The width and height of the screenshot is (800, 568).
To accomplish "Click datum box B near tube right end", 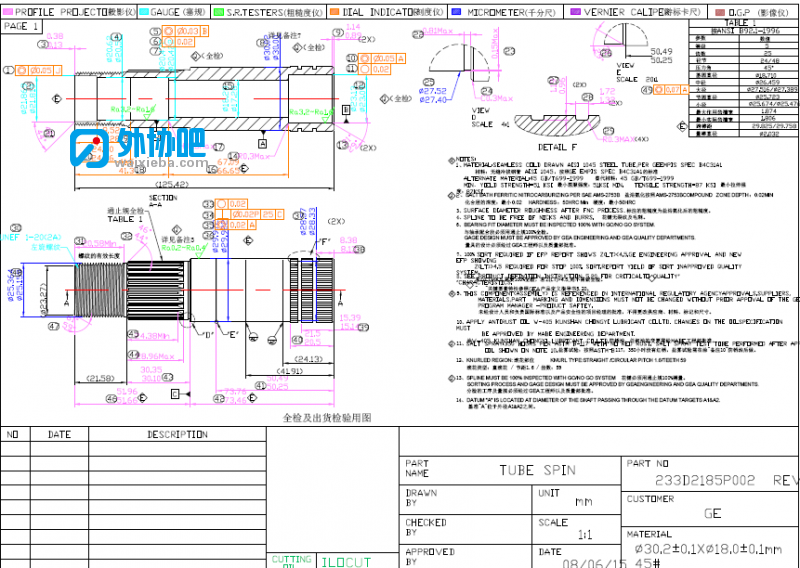I will 346,110.
